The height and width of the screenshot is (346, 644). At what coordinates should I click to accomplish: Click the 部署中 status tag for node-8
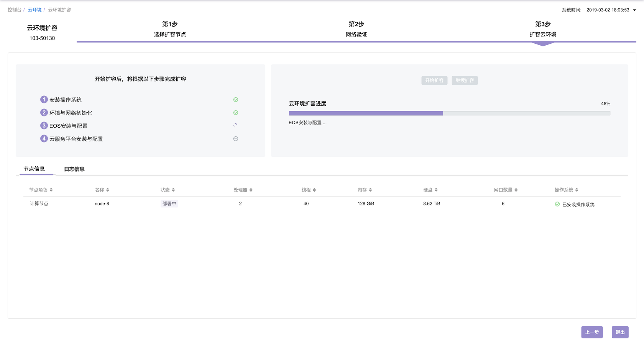point(169,204)
